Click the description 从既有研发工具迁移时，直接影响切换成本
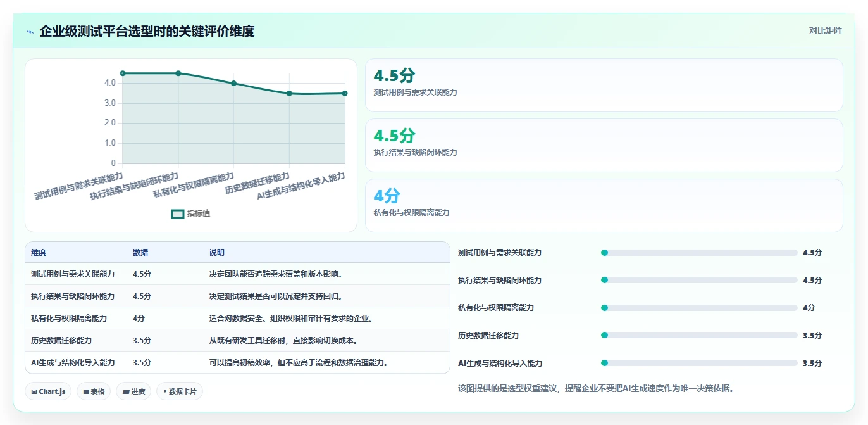Image resolution: width=868 pixels, height=425 pixels. (x=285, y=341)
